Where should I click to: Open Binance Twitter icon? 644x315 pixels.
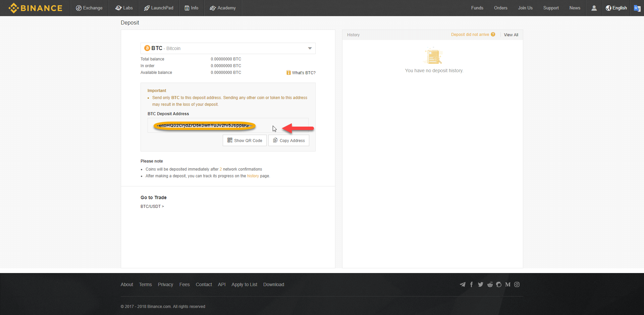pos(481,284)
